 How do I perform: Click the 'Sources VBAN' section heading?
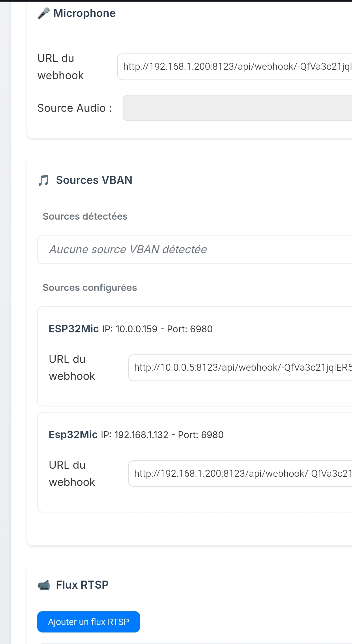pyautogui.click(x=94, y=180)
